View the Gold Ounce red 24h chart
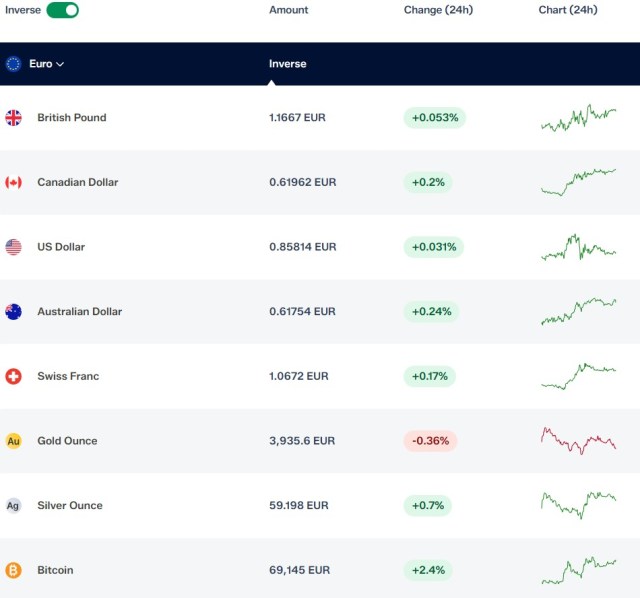640x598 pixels. (x=578, y=441)
